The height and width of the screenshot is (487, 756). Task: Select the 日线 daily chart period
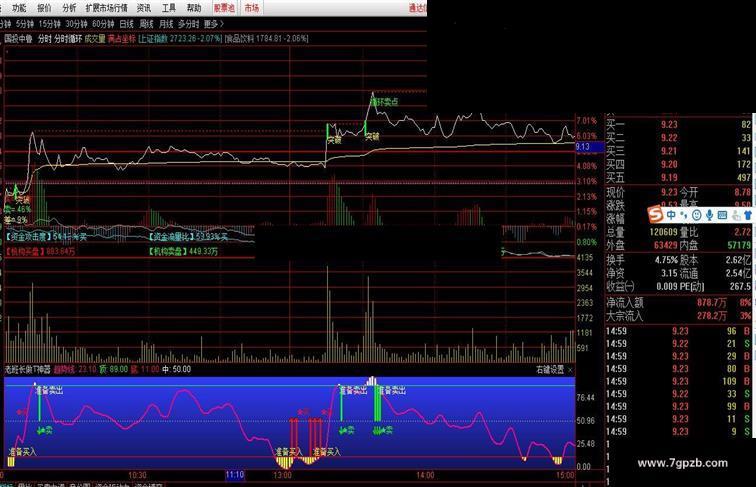(126, 24)
